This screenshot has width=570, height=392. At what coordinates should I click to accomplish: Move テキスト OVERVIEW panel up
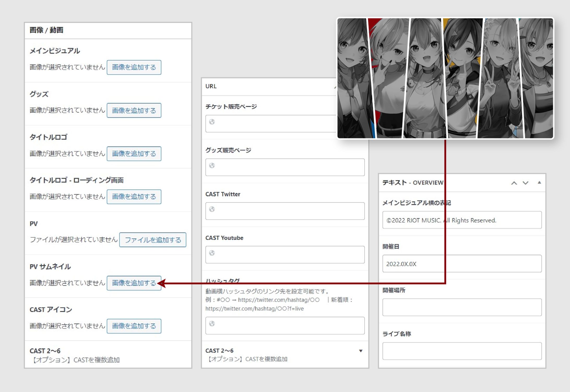point(514,183)
